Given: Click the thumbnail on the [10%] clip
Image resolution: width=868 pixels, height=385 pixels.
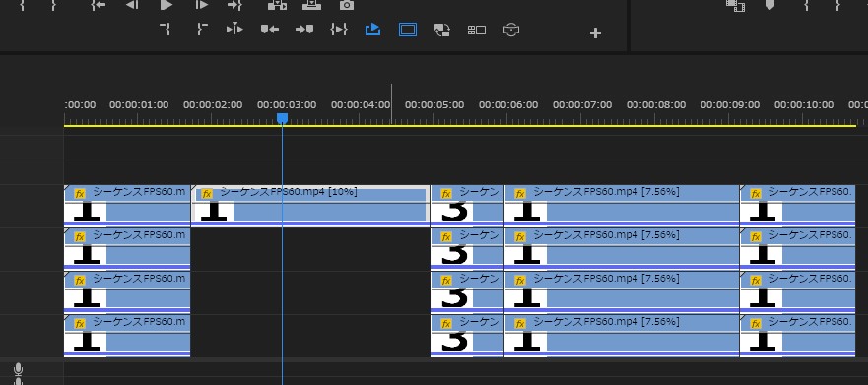Looking at the screenshot, I should tap(213, 212).
